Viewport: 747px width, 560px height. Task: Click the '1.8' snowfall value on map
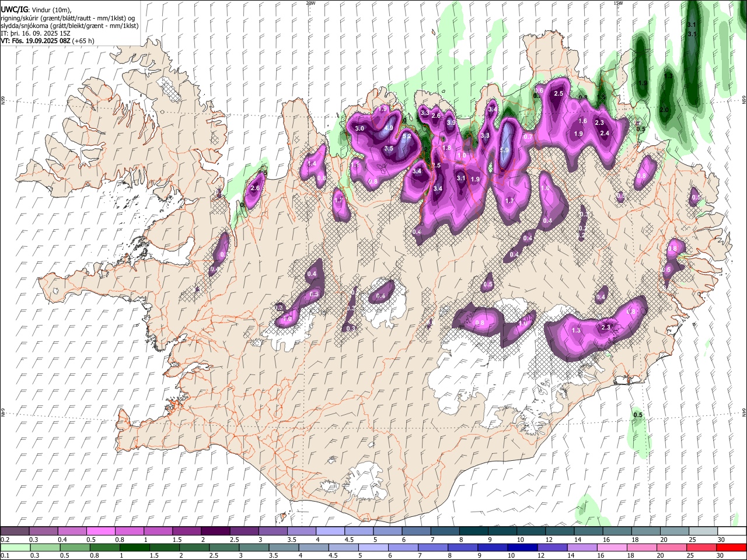pos(447,148)
